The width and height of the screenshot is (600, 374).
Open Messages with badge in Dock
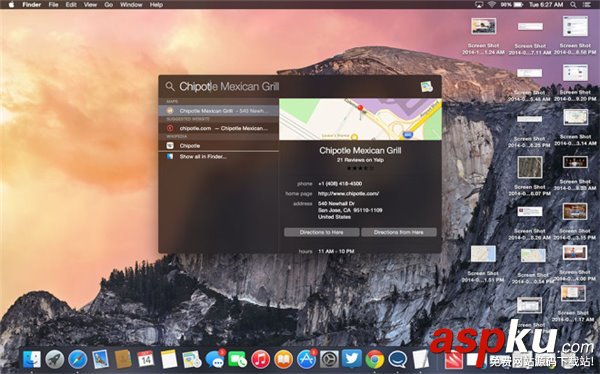point(215,359)
